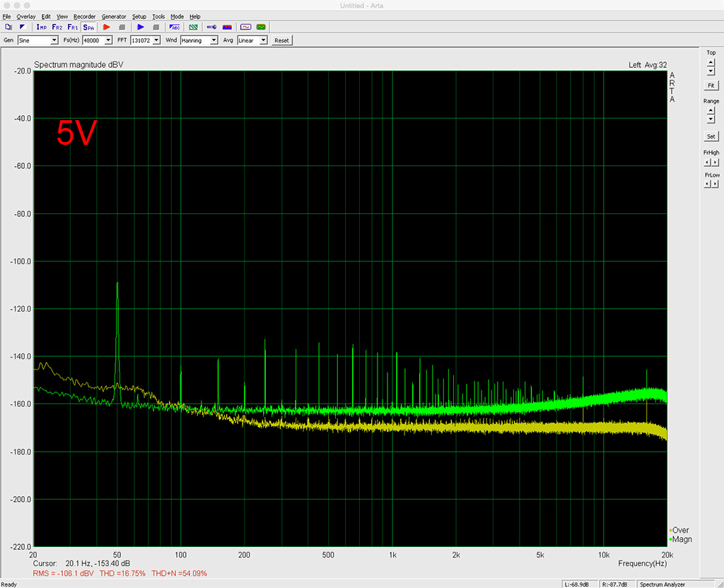Click the THD =16.75% readout

[x=122, y=574]
